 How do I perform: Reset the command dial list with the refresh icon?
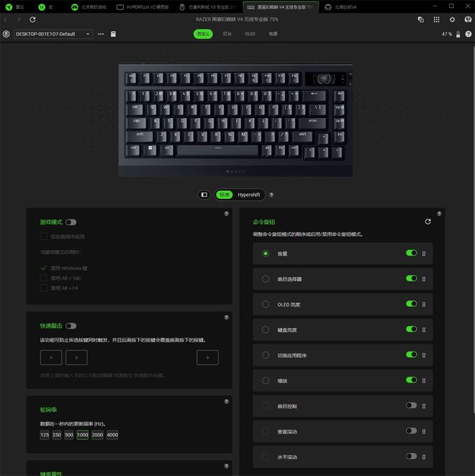pyautogui.click(x=427, y=222)
